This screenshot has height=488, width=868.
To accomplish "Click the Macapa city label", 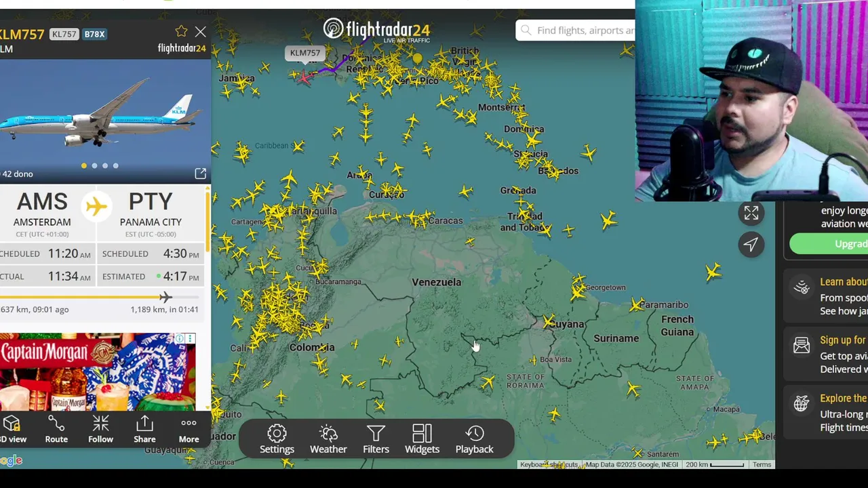I will [x=726, y=409].
